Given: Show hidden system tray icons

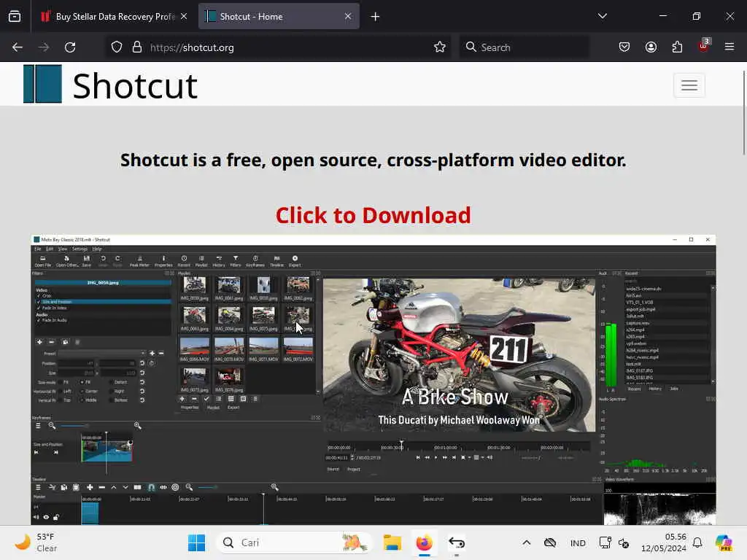Looking at the screenshot, I should [527, 542].
